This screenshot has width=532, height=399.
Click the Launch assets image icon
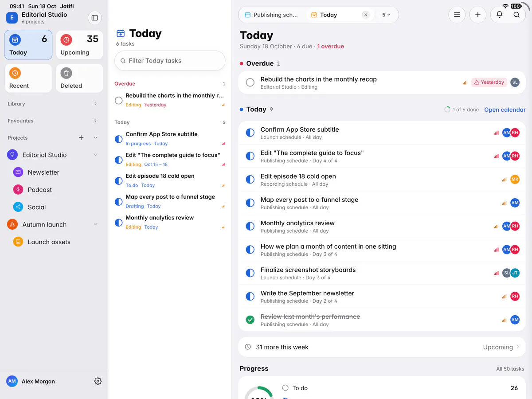(18, 242)
